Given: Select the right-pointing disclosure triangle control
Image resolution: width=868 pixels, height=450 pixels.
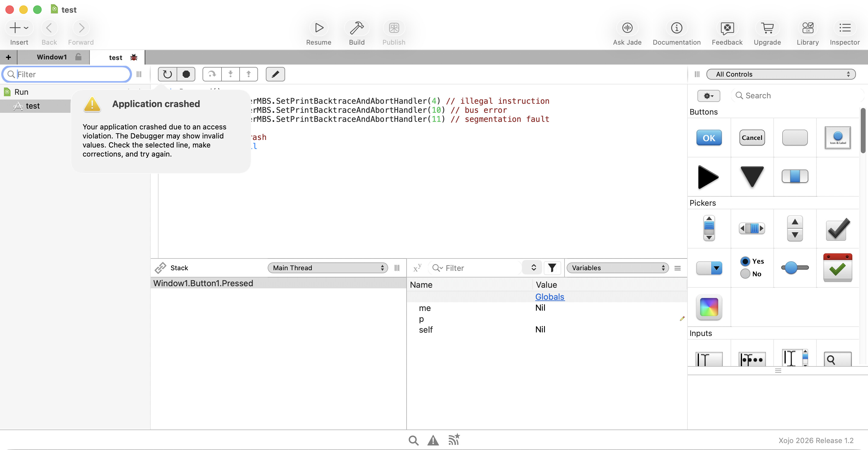Looking at the screenshot, I should 708,177.
